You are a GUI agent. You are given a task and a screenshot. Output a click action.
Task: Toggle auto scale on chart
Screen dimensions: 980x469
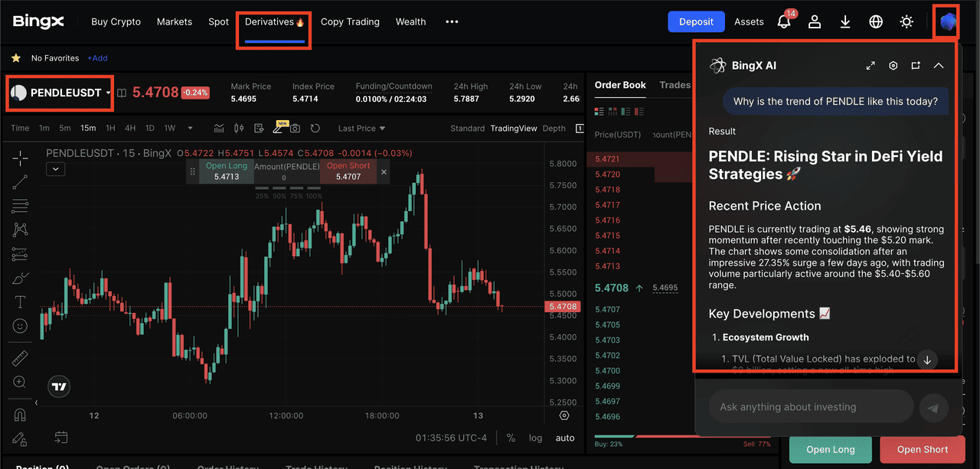tap(565, 438)
